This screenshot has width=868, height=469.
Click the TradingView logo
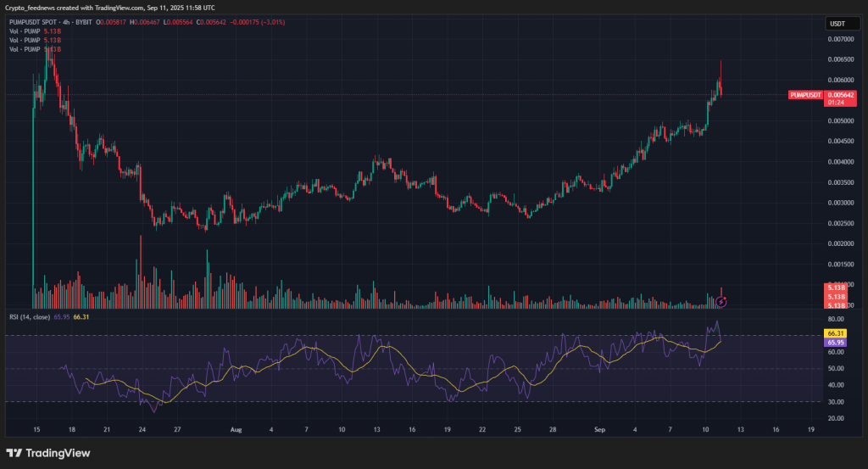click(49, 452)
